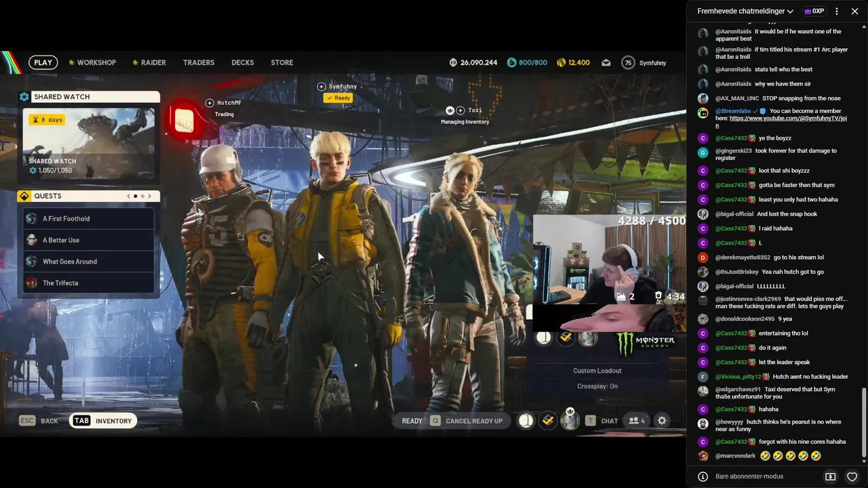868x488 pixels.
Task: Click the plus icon next to Symfuhny nameplate
Action: point(321,87)
